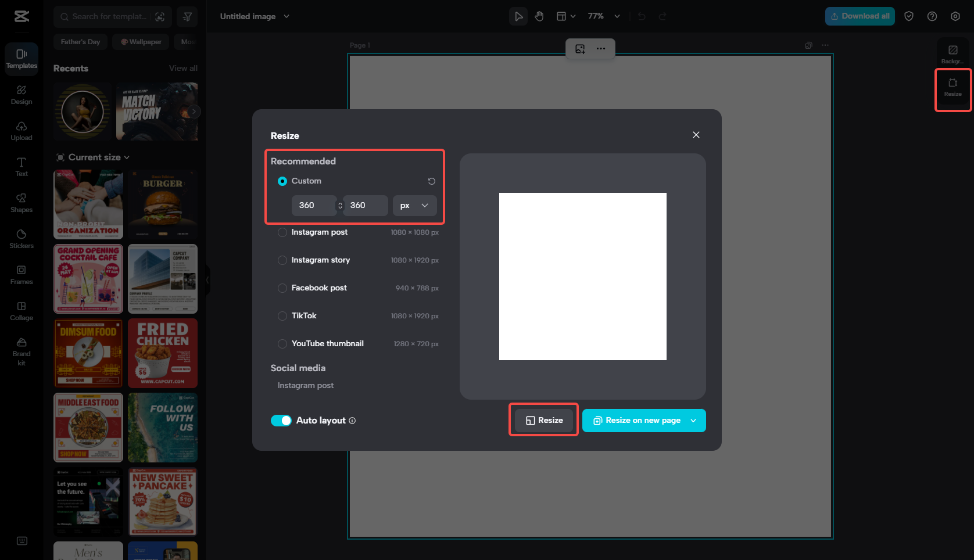974x560 pixels.
Task: Click the width input field showing 360
Action: 314,205
